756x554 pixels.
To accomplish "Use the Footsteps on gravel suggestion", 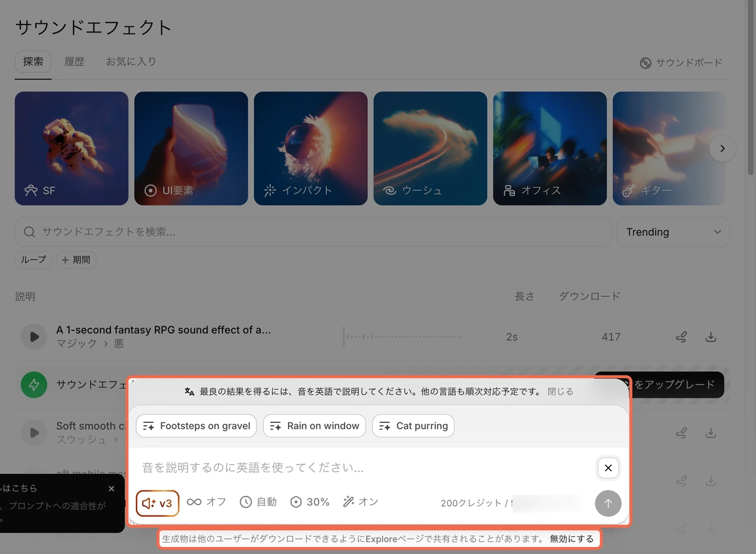I will [197, 426].
